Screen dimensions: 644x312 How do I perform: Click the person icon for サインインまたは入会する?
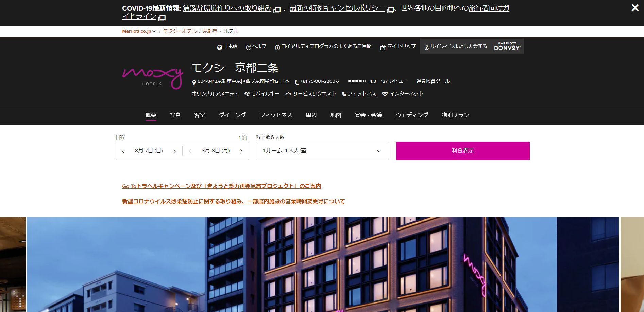[x=427, y=48]
